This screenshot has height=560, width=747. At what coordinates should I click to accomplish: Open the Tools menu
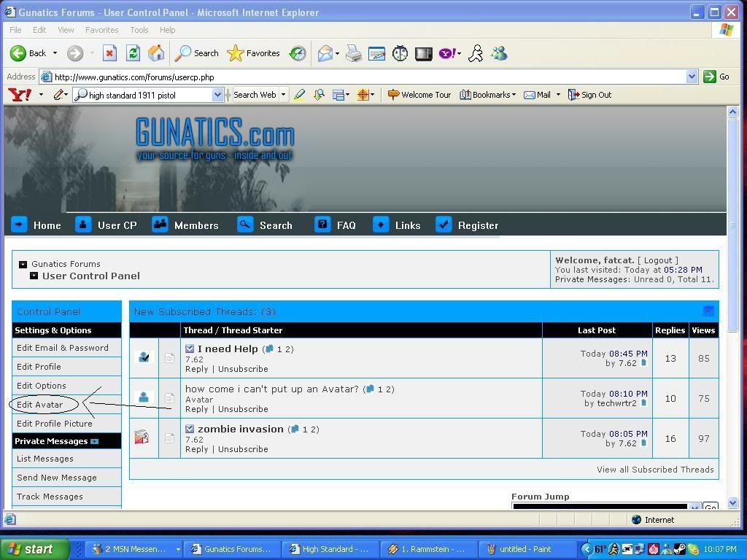[x=139, y=29]
